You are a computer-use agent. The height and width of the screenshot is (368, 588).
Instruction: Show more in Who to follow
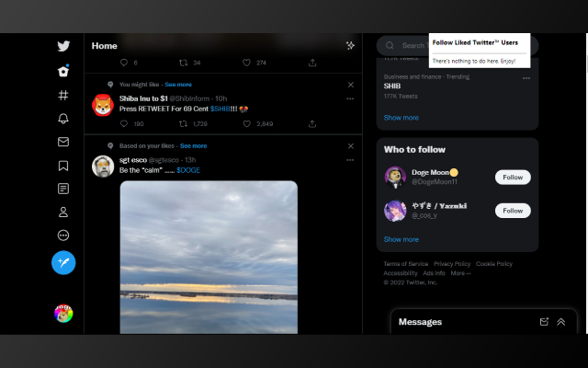[401, 239]
